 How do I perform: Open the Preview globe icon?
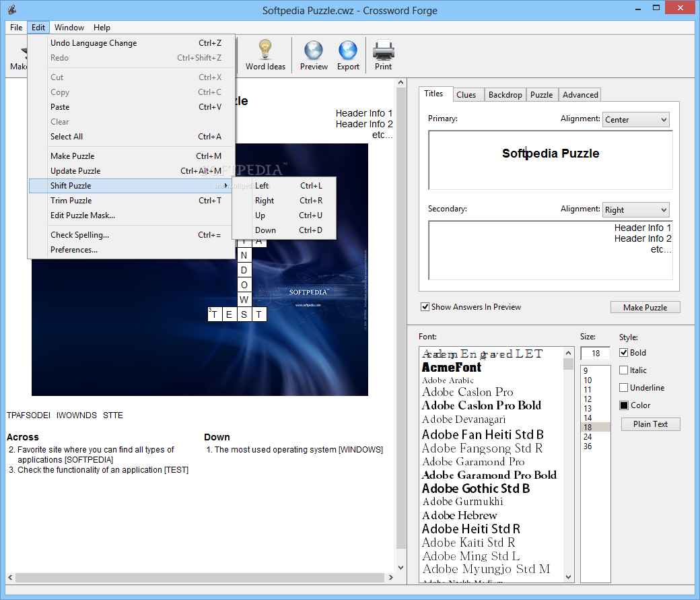(x=314, y=50)
